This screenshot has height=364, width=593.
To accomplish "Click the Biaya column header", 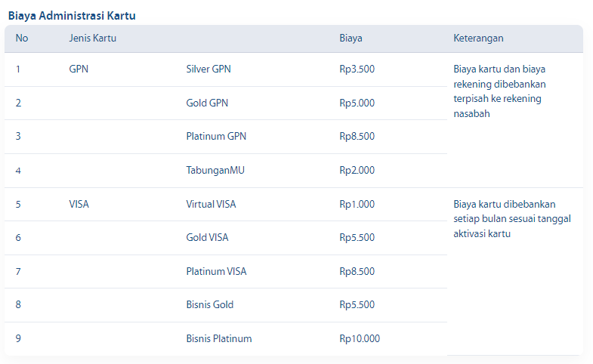I will pyautogui.click(x=351, y=39).
